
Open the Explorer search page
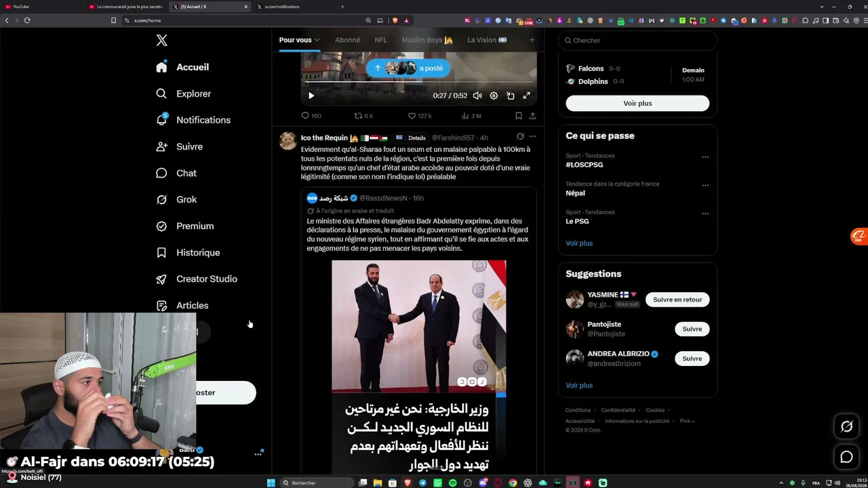point(183,94)
